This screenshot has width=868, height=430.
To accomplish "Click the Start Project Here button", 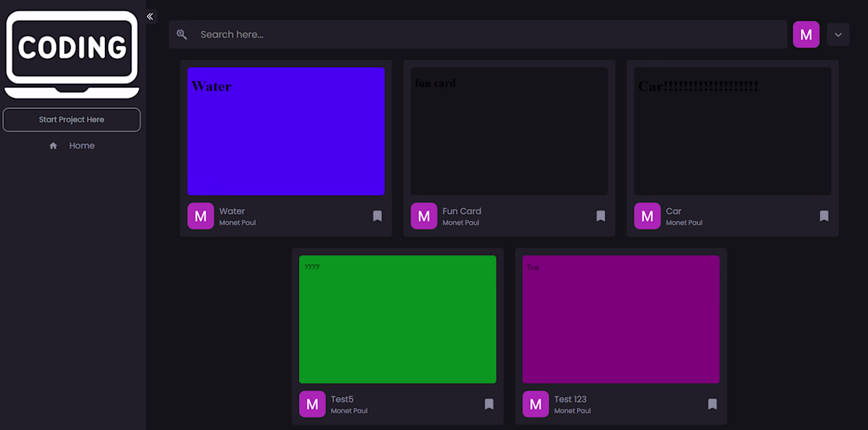I will point(71,120).
